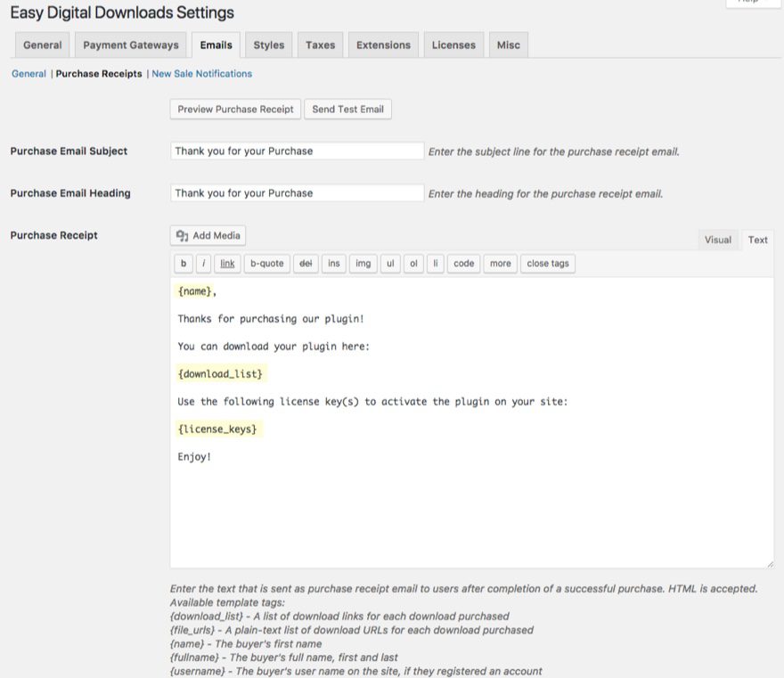Click Preview Purchase Receipt button
This screenshot has width=784, height=678.
pos(235,109)
